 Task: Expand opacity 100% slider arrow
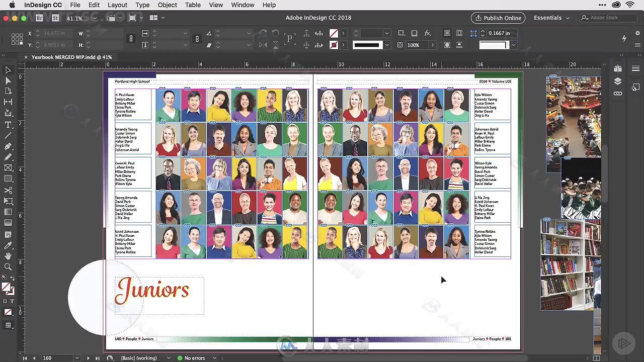point(432,45)
